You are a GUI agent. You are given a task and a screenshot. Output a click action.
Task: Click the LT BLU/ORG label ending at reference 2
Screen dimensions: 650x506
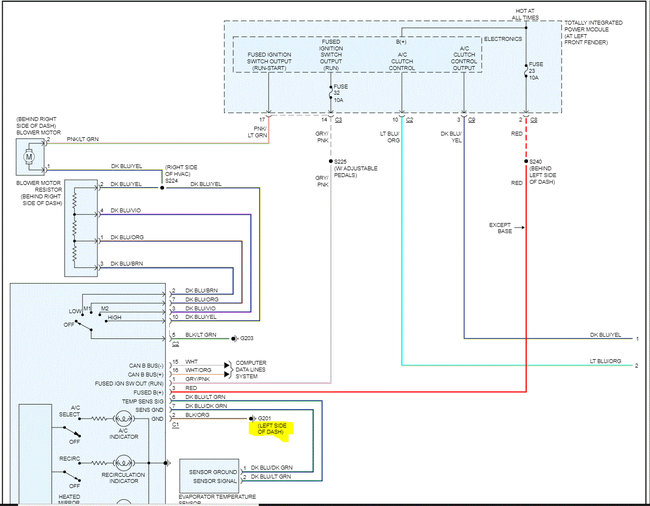click(x=606, y=361)
